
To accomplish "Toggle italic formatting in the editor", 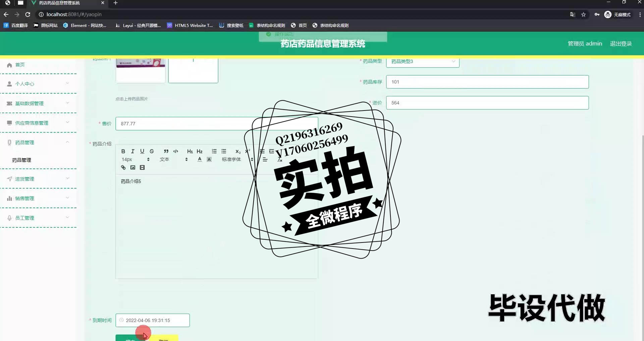I will pyautogui.click(x=132, y=151).
